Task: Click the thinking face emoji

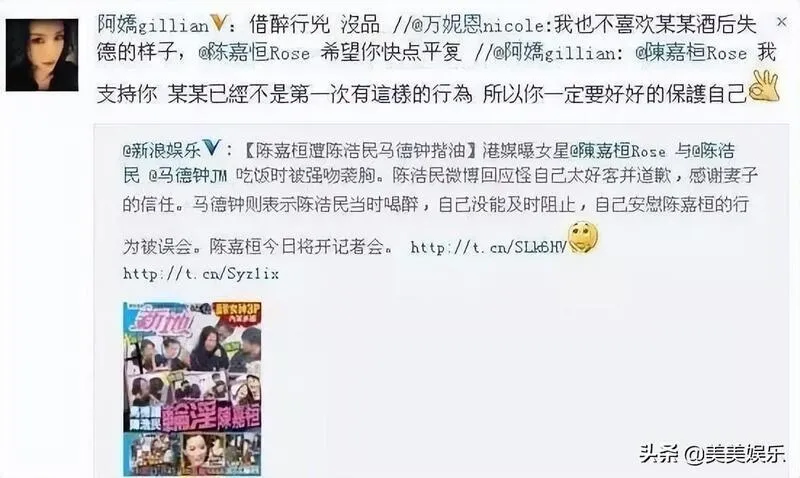Action: pyautogui.click(x=582, y=237)
